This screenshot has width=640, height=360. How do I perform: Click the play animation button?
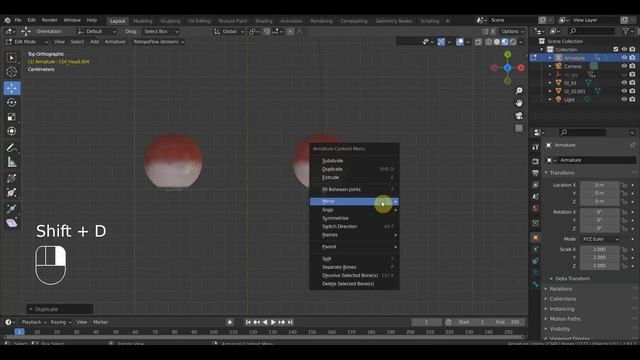coord(273,322)
